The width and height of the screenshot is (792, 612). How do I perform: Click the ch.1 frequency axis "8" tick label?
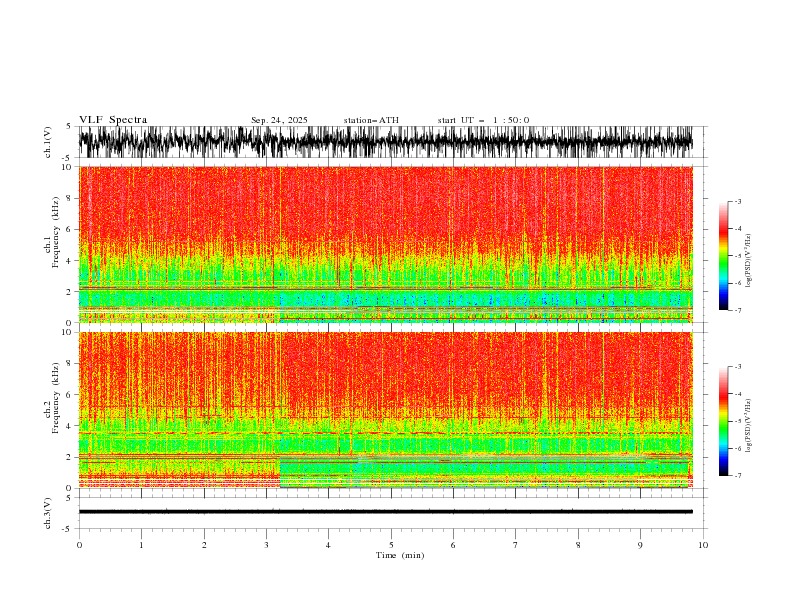click(69, 198)
